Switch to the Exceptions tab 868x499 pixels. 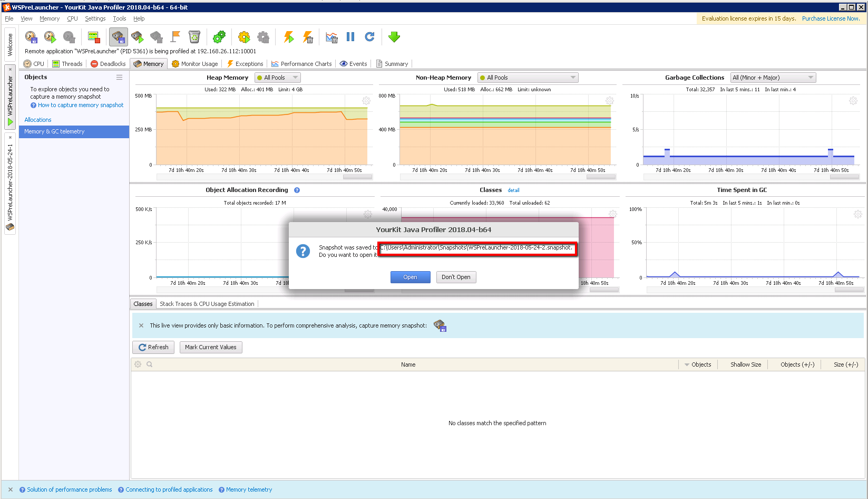pos(245,63)
